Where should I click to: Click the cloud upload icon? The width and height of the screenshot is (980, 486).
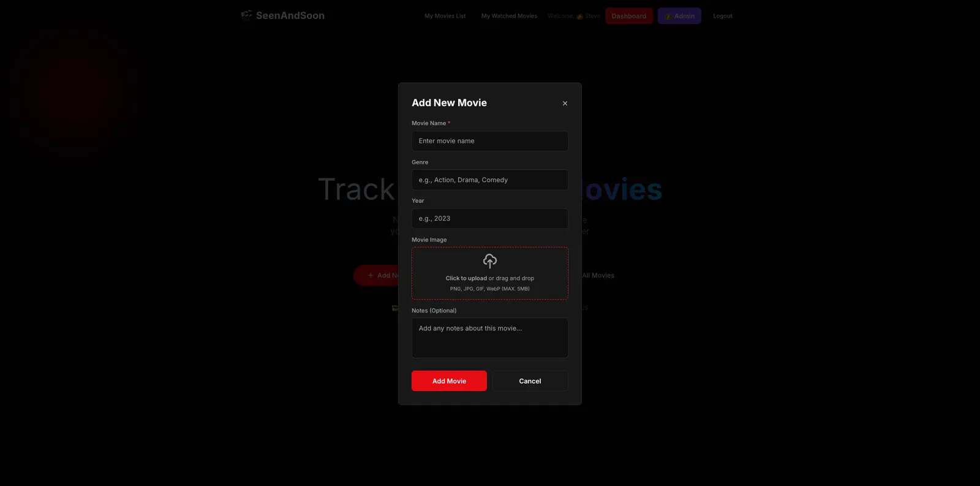coord(490,261)
